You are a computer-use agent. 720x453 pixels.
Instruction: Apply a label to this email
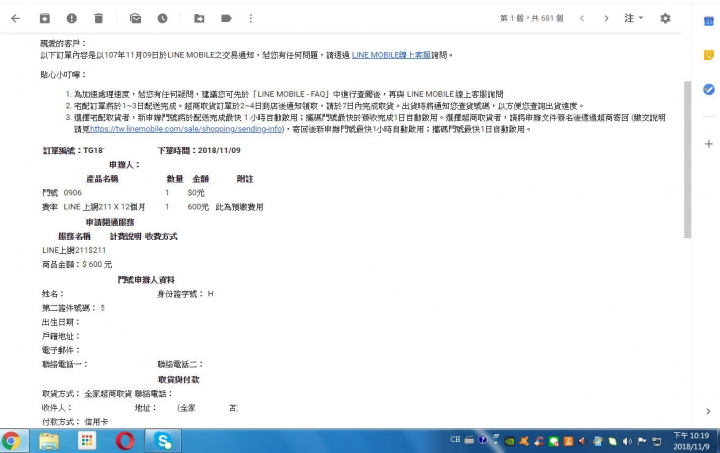[x=226, y=18]
